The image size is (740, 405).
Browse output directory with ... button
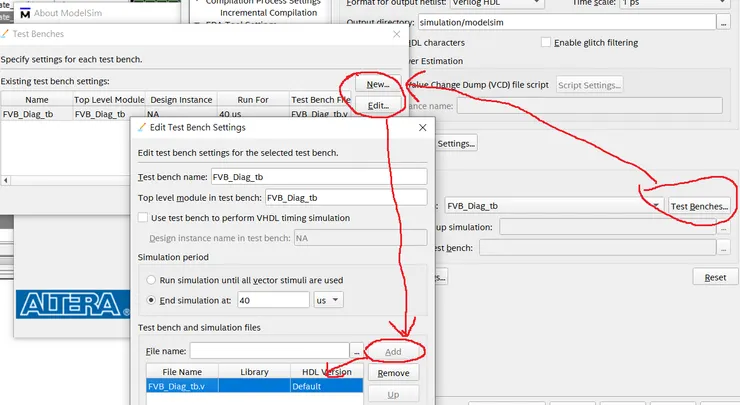[724, 22]
